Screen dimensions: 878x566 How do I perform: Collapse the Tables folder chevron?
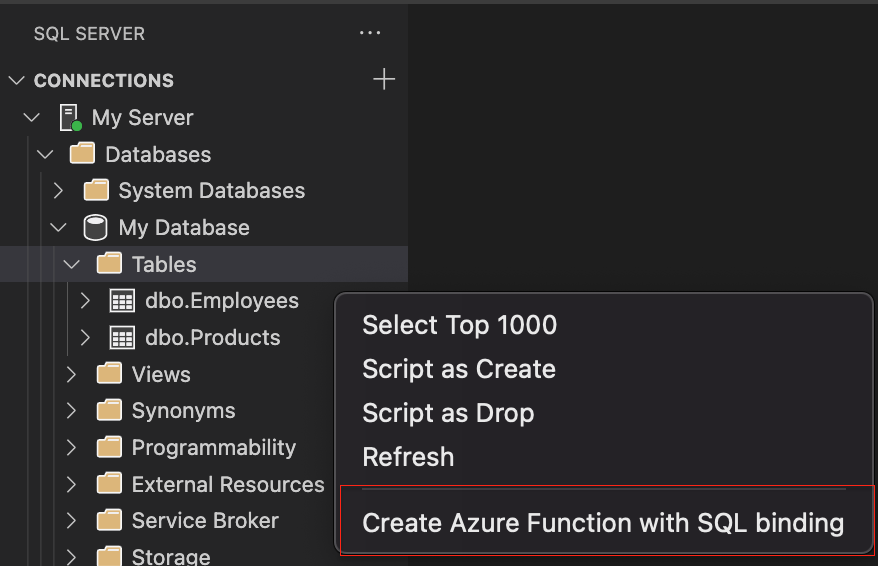[x=71, y=265]
